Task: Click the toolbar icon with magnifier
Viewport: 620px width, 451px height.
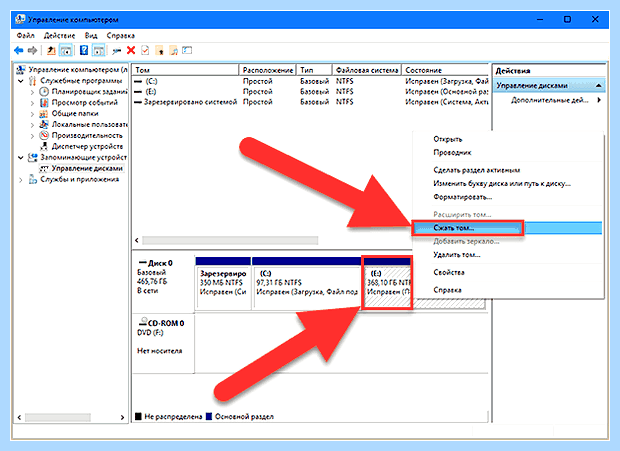Action: [174, 51]
